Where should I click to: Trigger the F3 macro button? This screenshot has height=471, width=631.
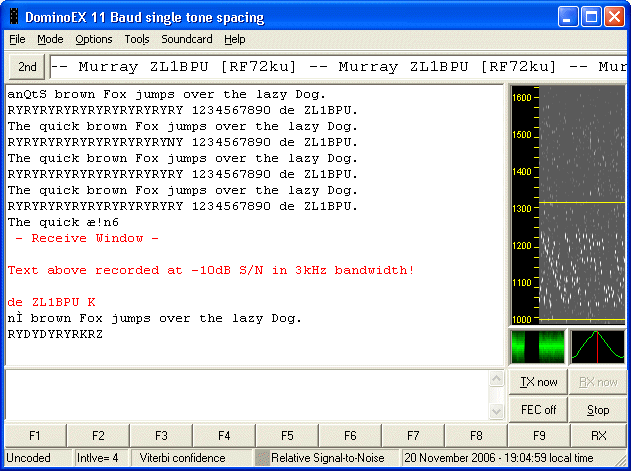[x=161, y=436]
